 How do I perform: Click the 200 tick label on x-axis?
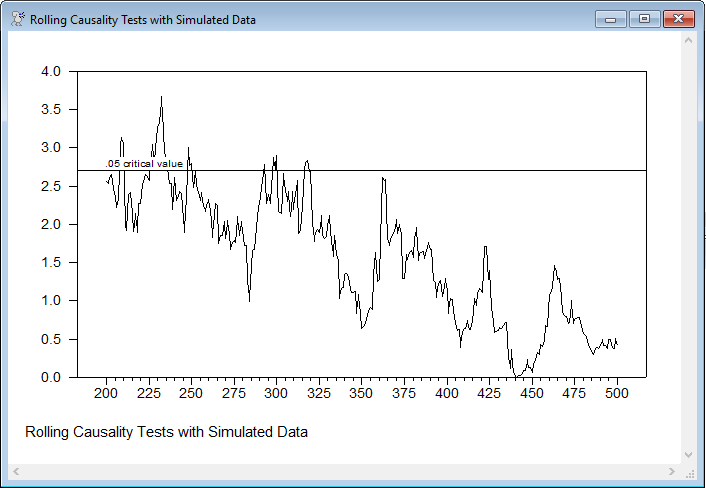point(106,394)
